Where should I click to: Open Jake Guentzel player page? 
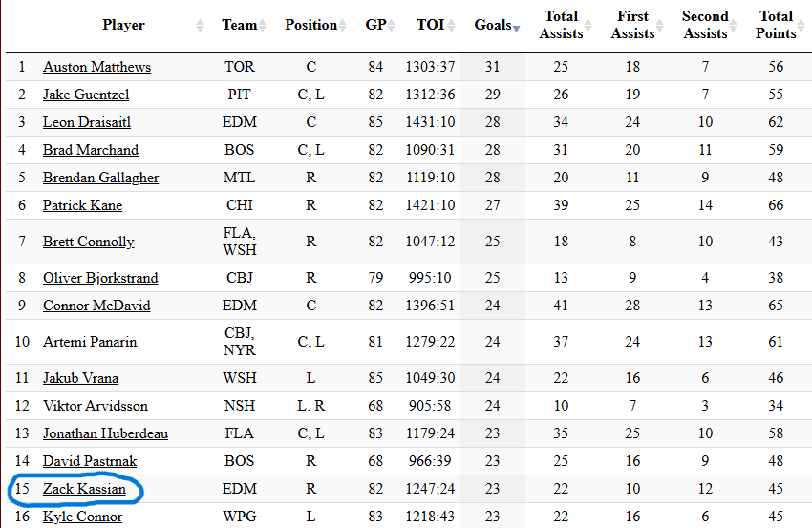click(x=86, y=95)
